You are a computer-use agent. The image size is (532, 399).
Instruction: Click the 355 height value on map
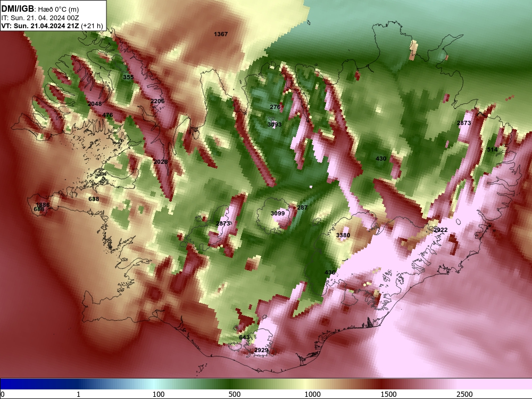tap(128, 77)
